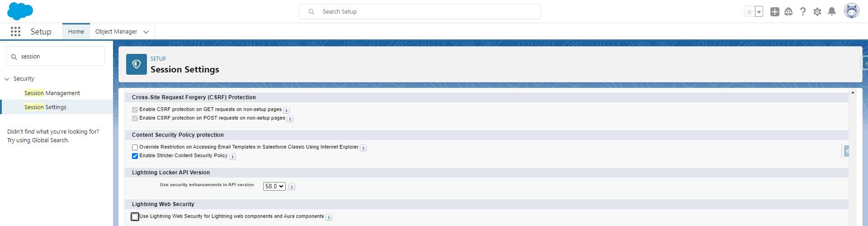
Task: Collapse the Security tree section
Action: coord(7,79)
